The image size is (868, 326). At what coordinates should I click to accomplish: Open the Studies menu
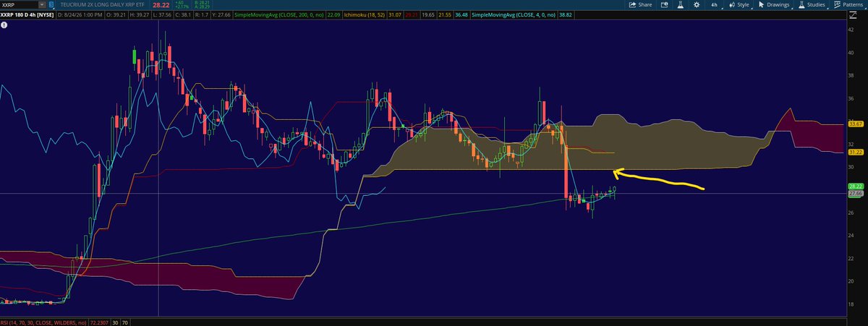[x=812, y=4]
